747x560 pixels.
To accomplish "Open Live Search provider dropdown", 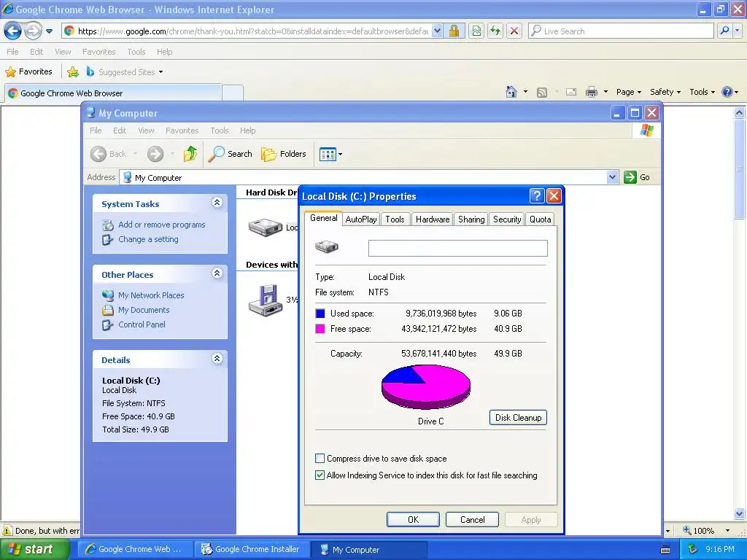I will tap(737, 31).
